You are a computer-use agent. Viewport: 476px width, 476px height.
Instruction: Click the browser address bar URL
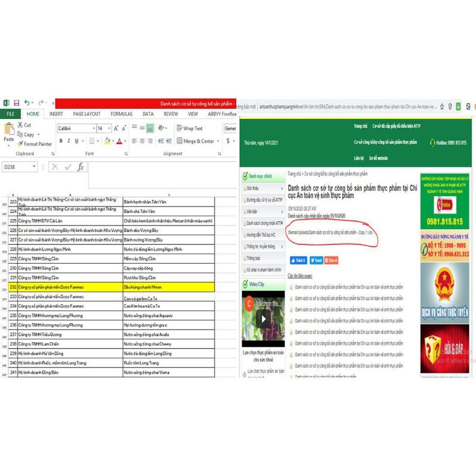point(347,107)
